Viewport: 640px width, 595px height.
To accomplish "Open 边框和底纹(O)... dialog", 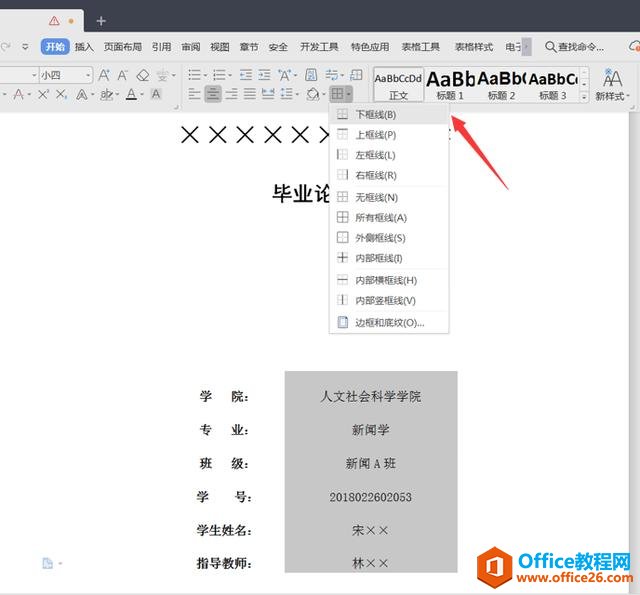I will 389,323.
